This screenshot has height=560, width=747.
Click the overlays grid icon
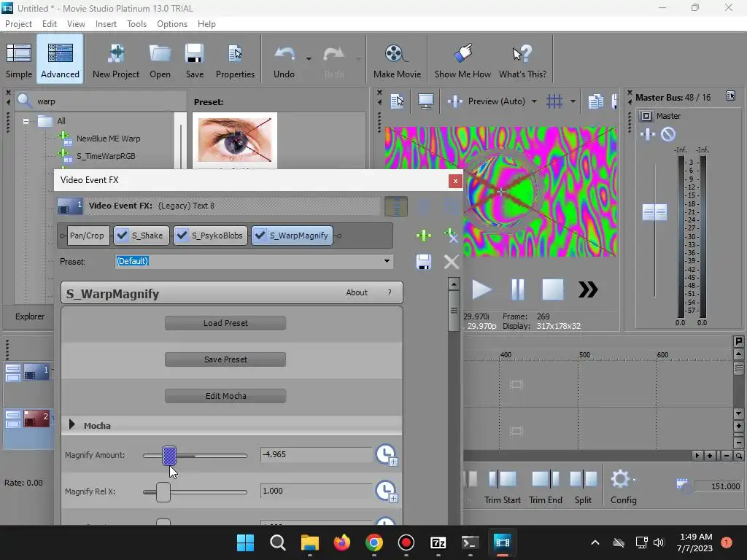click(x=554, y=101)
